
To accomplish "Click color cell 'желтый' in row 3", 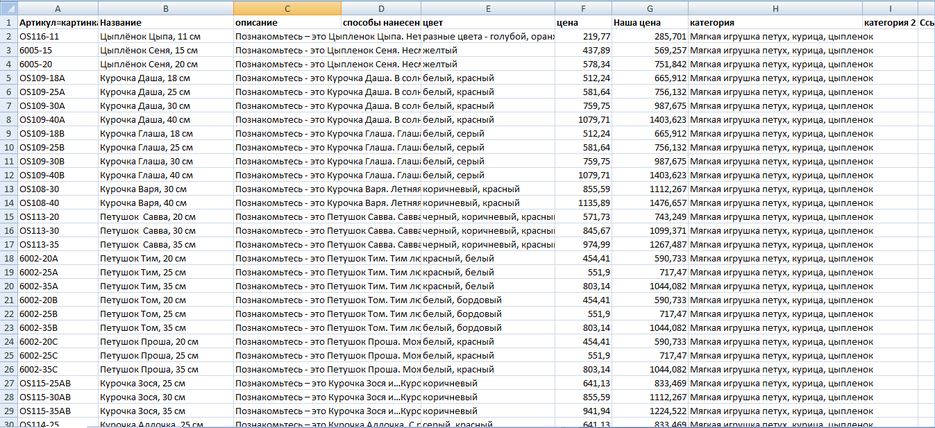I will coord(488,51).
